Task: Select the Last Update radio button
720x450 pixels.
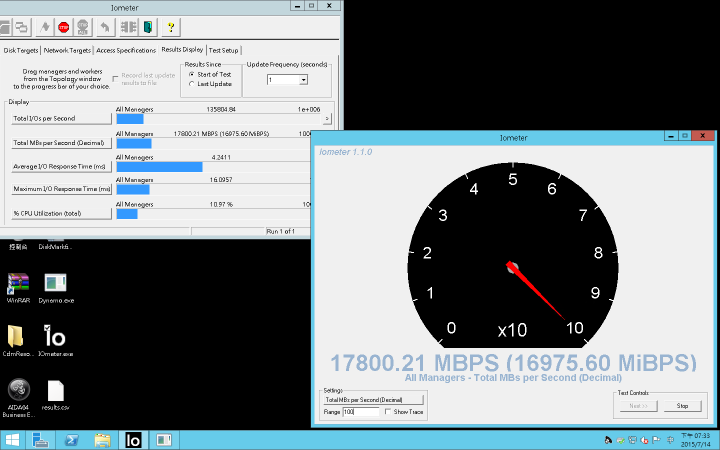Action: 191,84
